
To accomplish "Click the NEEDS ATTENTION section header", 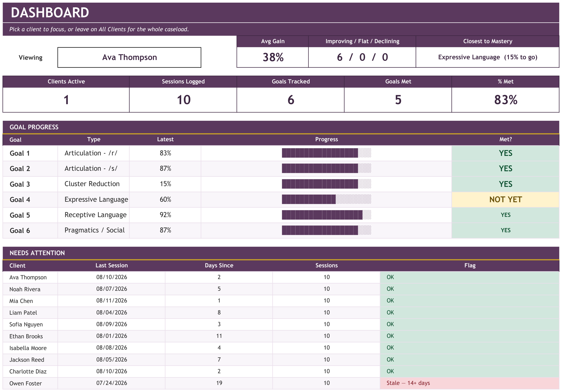I will pyautogui.click(x=281, y=253).
